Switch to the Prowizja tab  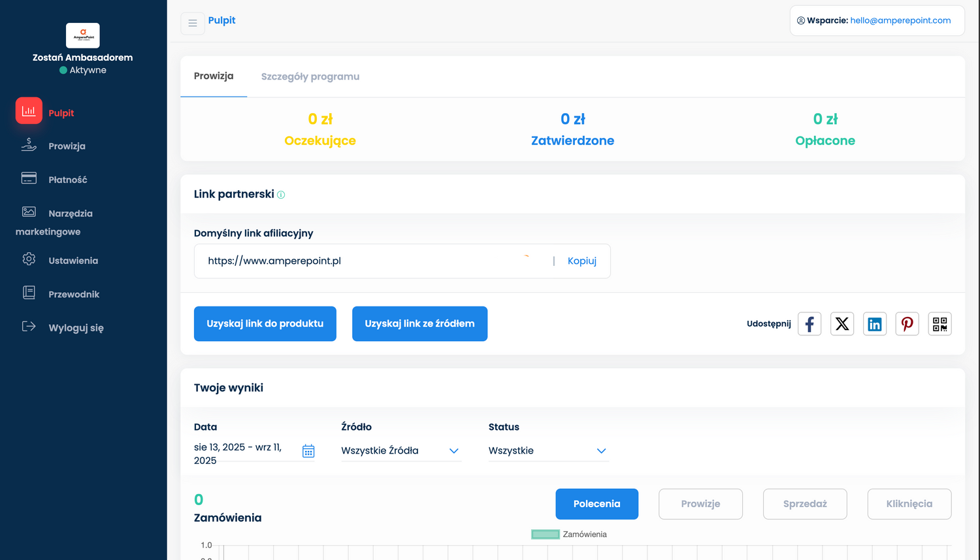[x=214, y=76]
